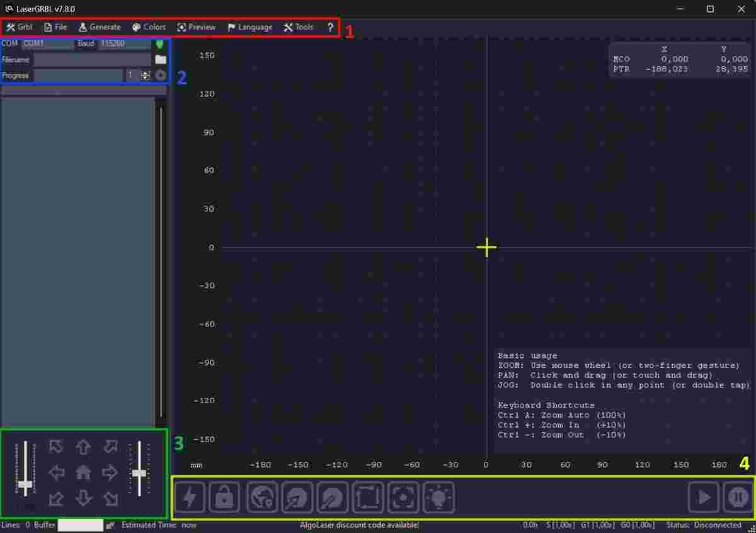
Task: Click the Go to Zero icon
Action: click(x=332, y=497)
